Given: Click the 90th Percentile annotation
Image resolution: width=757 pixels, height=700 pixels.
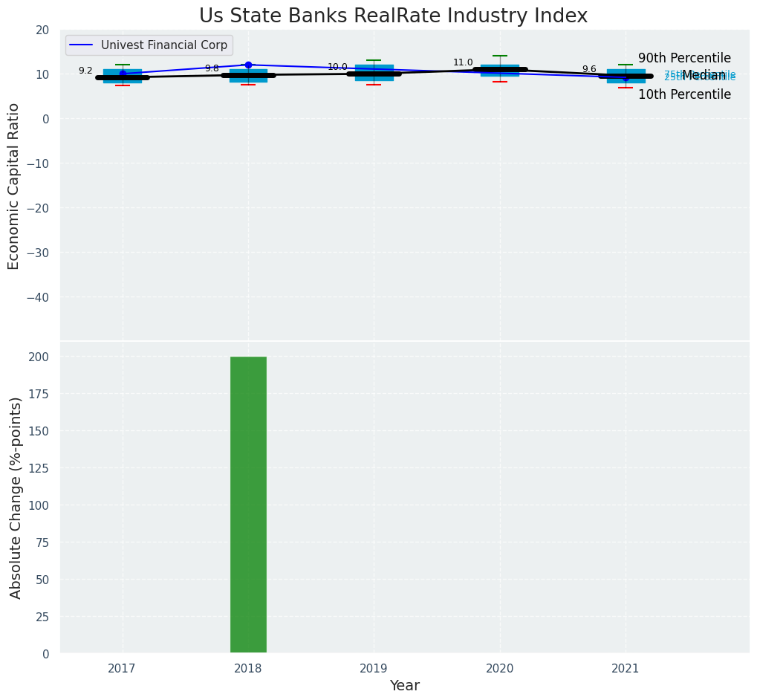Looking at the screenshot, I should point(684,58).
